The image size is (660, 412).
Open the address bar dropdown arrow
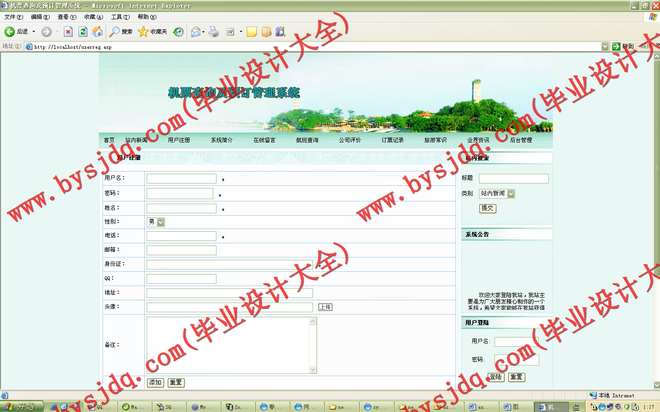click(x=606, y=47)
